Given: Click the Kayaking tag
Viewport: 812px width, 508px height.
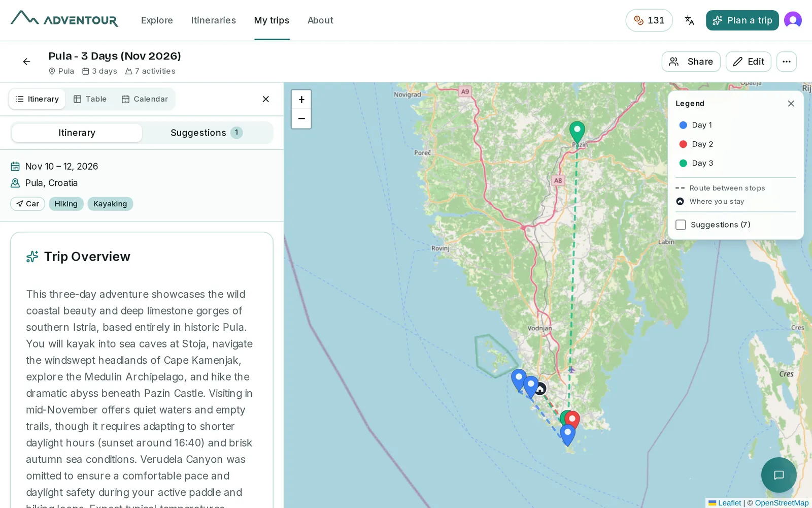Looking at the screenshot, I should tap(110, 204).
